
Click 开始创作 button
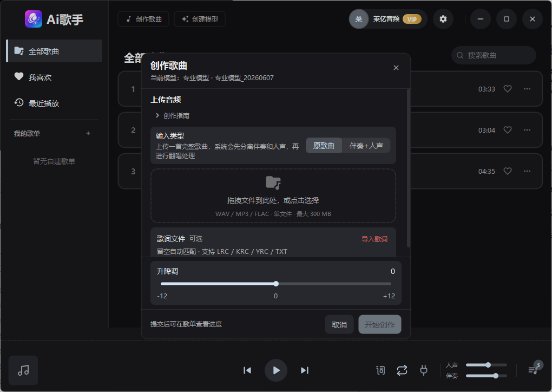[x=380, y=324]
